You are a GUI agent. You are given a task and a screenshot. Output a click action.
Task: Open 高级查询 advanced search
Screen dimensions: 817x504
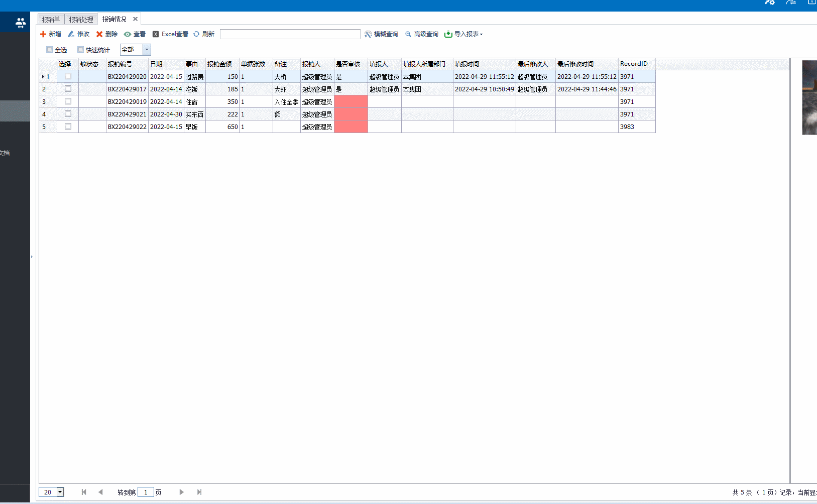(x=422, y=34)
